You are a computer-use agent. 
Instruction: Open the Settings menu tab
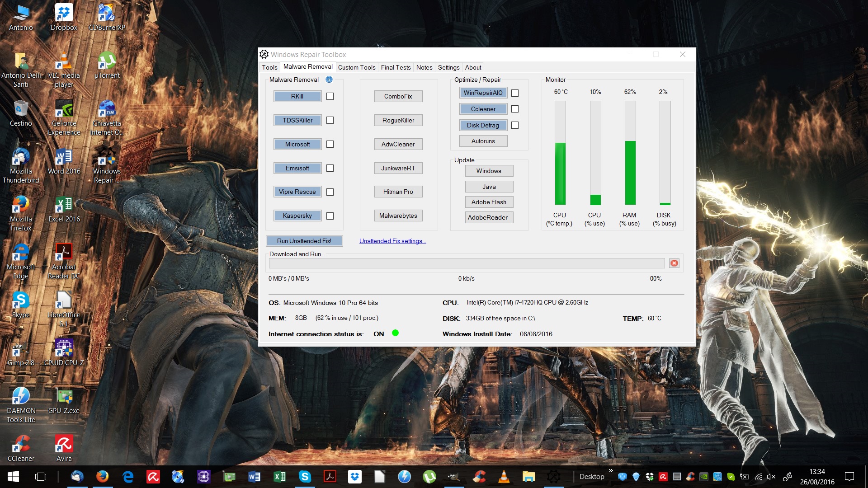point(448,67)
